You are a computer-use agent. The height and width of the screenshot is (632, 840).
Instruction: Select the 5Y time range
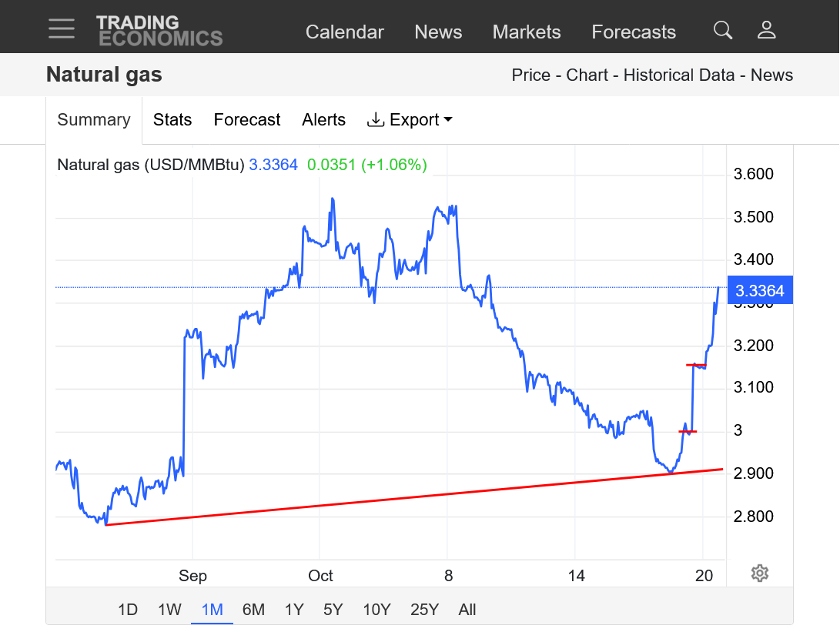(333, 610)
